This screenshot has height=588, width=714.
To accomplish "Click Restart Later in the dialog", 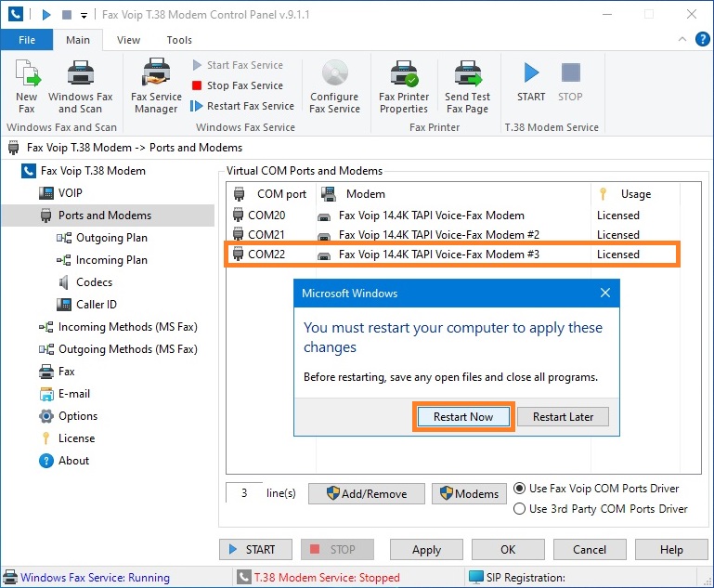I will (x=563, y=417).
